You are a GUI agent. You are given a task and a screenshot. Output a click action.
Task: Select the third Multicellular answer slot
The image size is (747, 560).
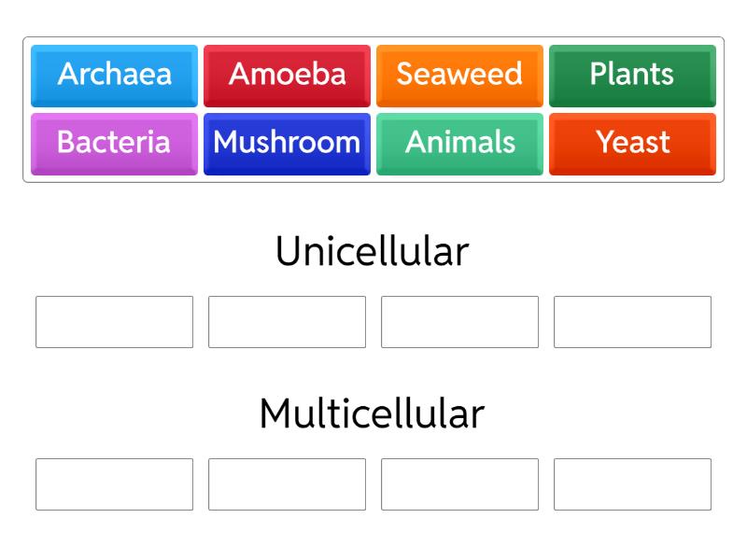coord(459,483)
